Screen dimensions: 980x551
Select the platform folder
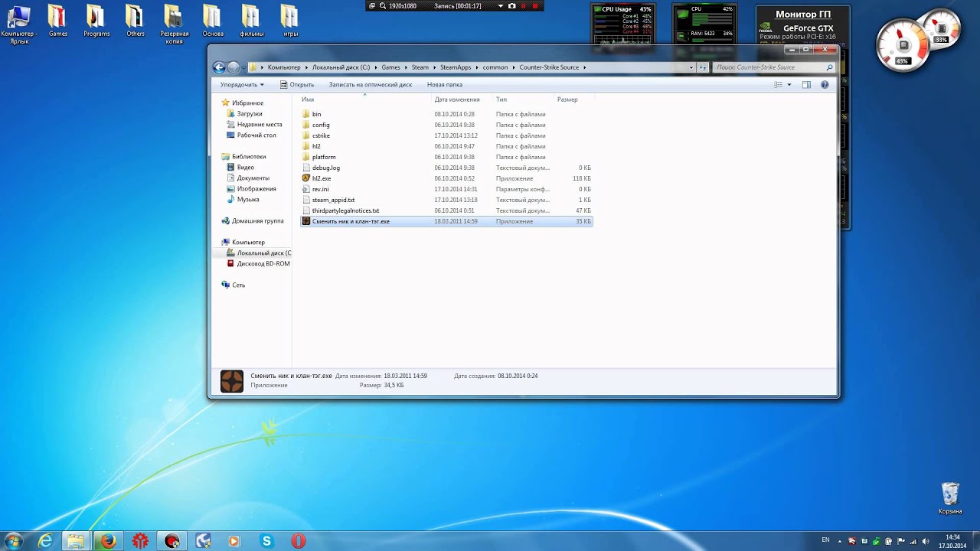click(x=324, y=157)
